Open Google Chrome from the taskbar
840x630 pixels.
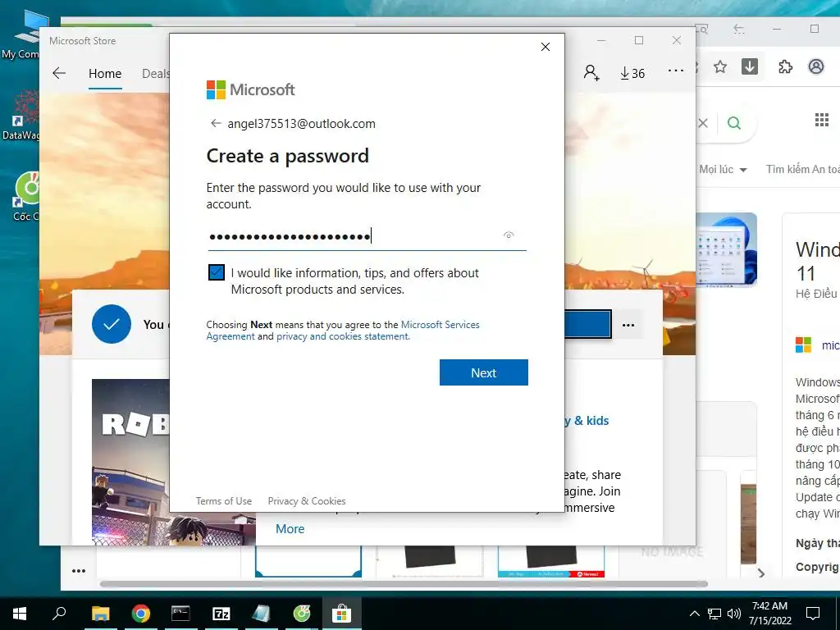click(x=140, y=614)
